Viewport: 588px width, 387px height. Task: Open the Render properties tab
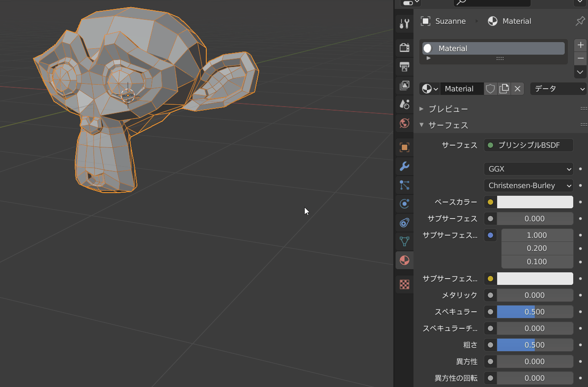405,47
